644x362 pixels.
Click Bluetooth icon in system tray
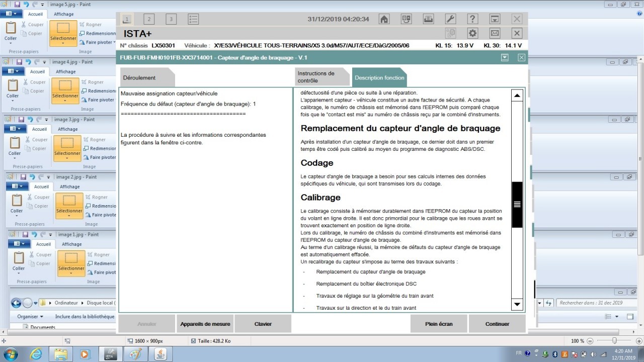coord(555,353)
